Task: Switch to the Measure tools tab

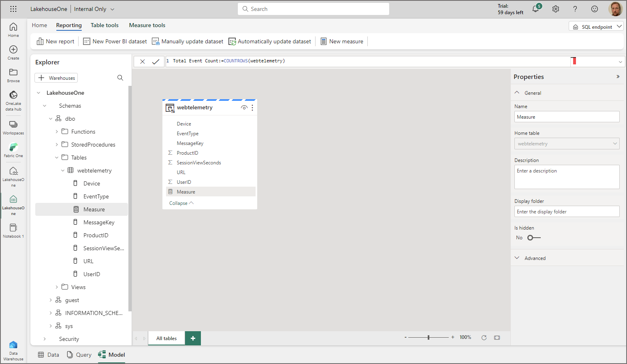Action: click(147, 25)
